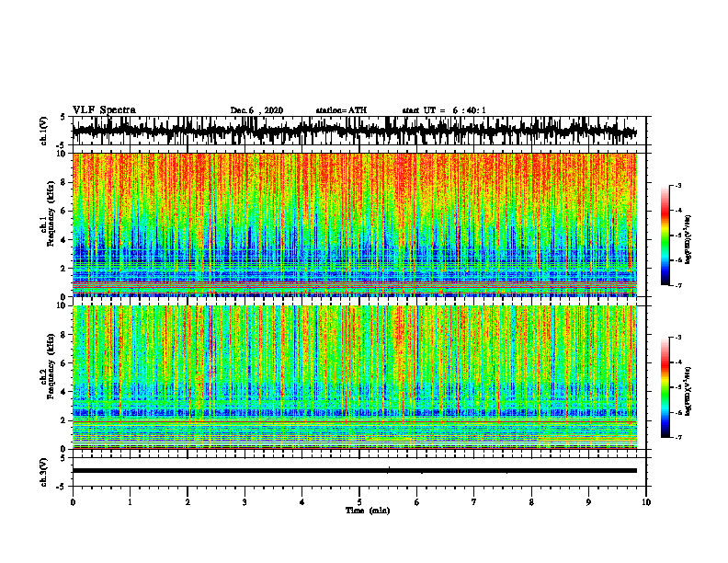The width and height of the screenshot is (728, 563).
Task: Click the "Time (min)" axis title
Action: (x=368, y=511)
